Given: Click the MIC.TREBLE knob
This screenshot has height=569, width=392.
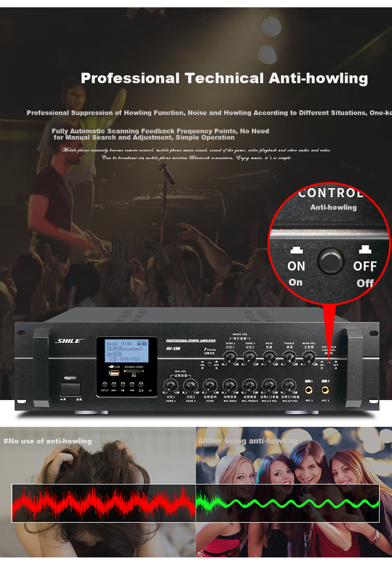Looking at the screenshot, I should 249,386.
